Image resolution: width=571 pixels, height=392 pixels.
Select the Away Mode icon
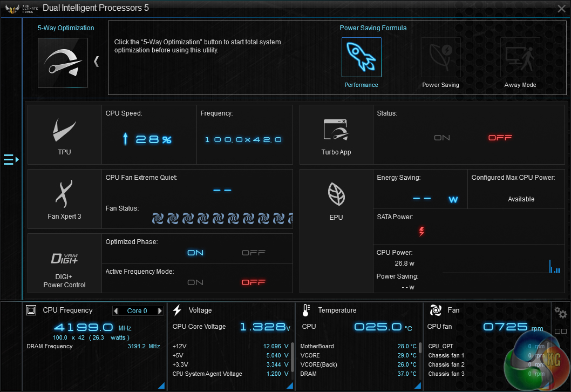[520, 57]
